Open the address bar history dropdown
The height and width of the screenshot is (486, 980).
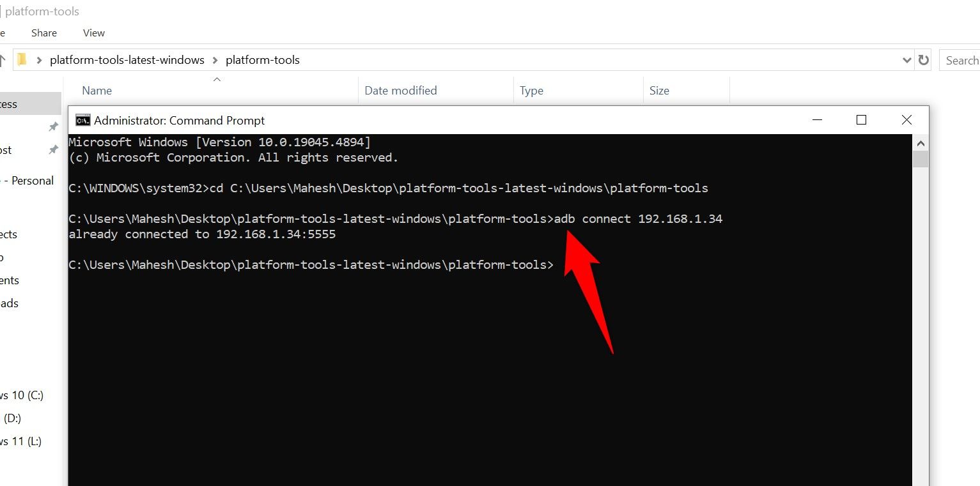click(906, 59)
